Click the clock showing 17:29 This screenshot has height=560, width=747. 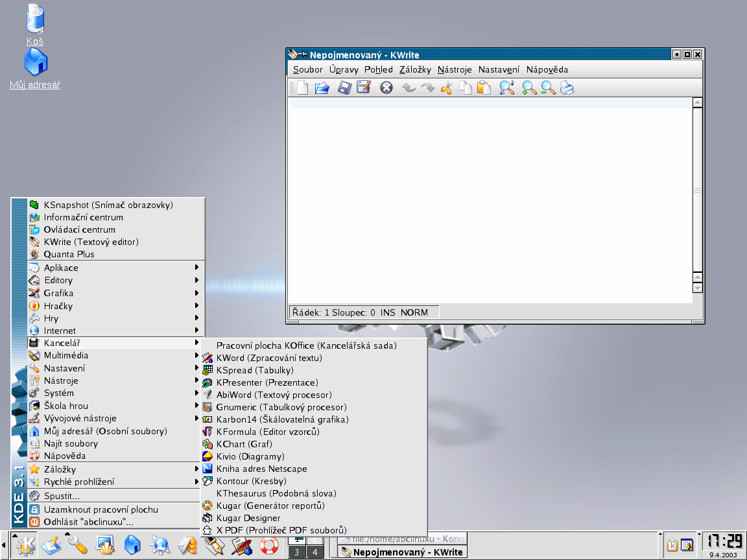pos(724,541)
